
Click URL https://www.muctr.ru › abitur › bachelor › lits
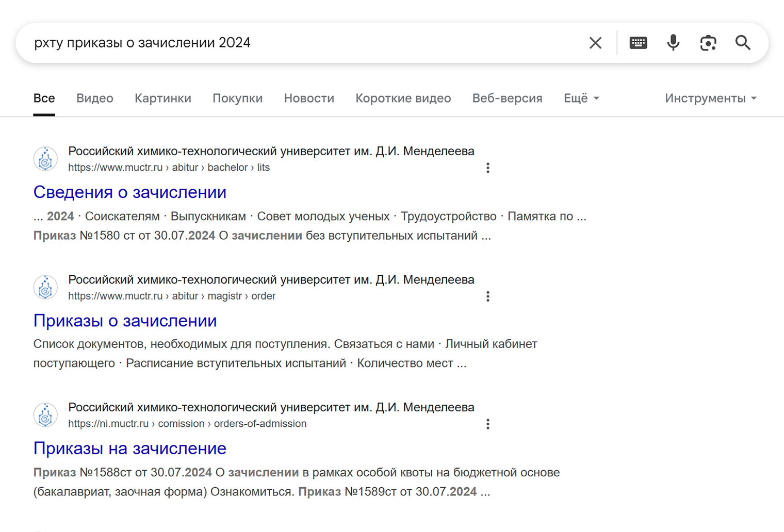coord(169,168)
